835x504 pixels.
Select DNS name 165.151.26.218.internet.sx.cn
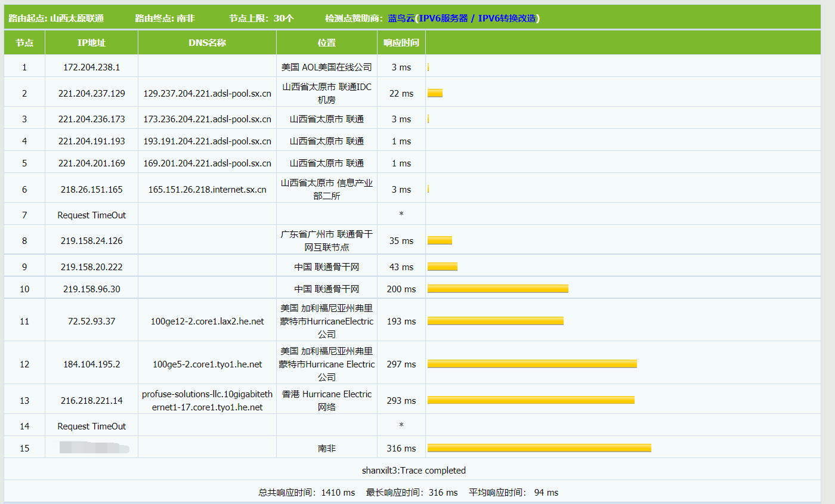click(x=207, y=190)
